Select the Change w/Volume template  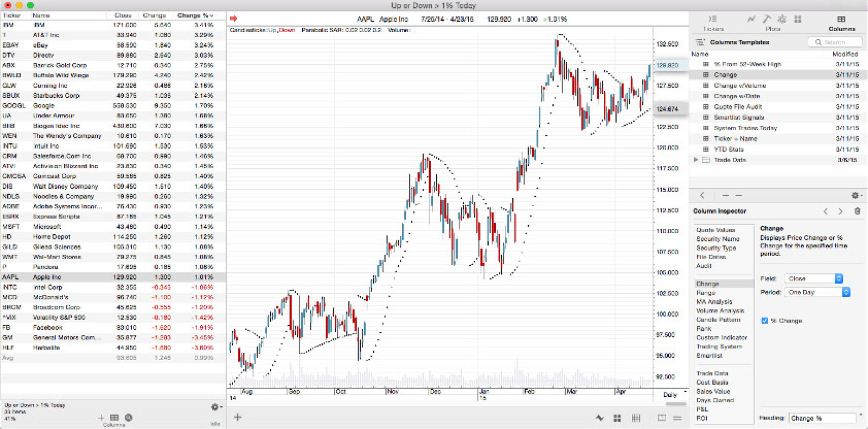click(778, 86)
